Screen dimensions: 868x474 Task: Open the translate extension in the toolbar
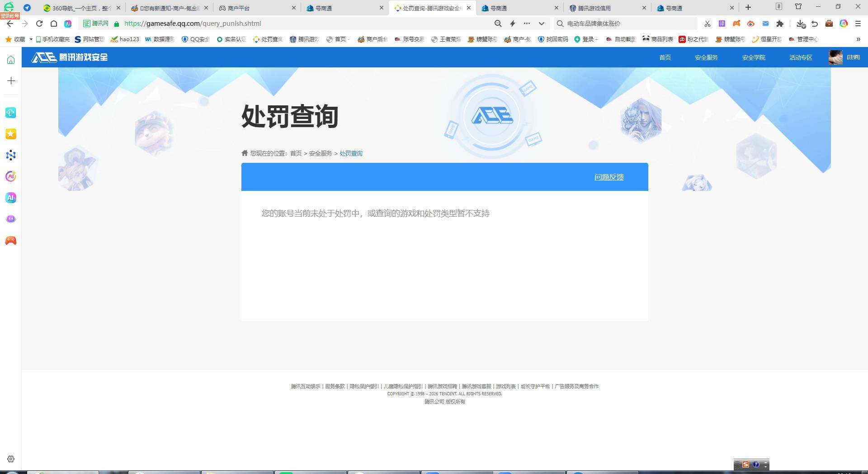[722, 24]
